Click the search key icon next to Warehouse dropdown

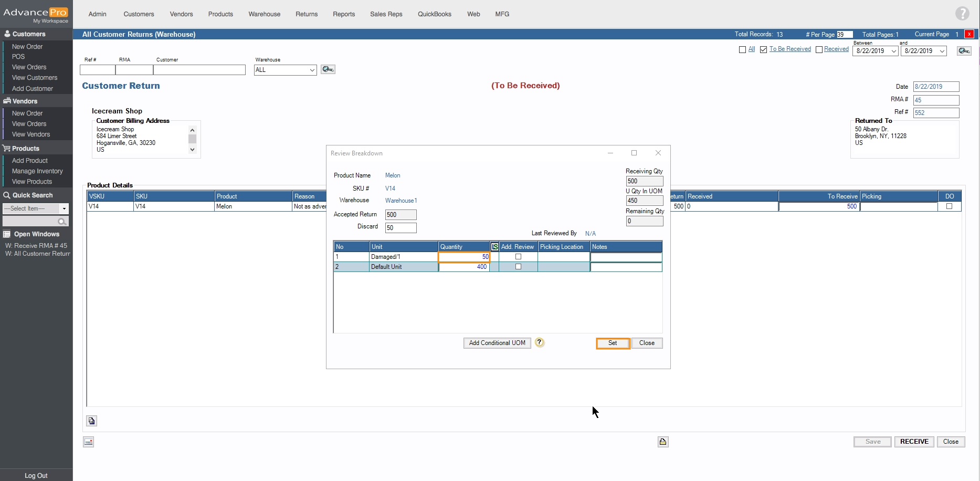click(x=328, y=69)
